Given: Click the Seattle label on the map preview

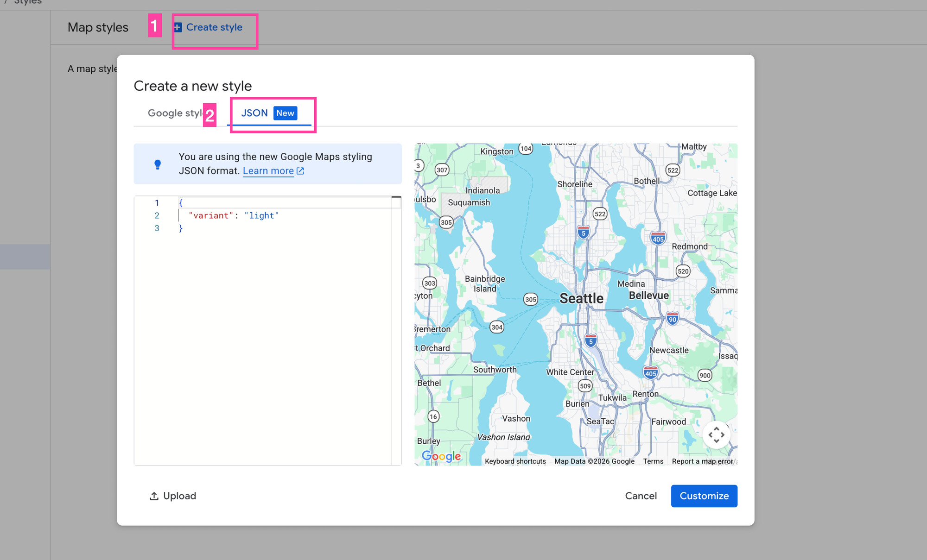Looking at the screenshot, I should (581, 298).
